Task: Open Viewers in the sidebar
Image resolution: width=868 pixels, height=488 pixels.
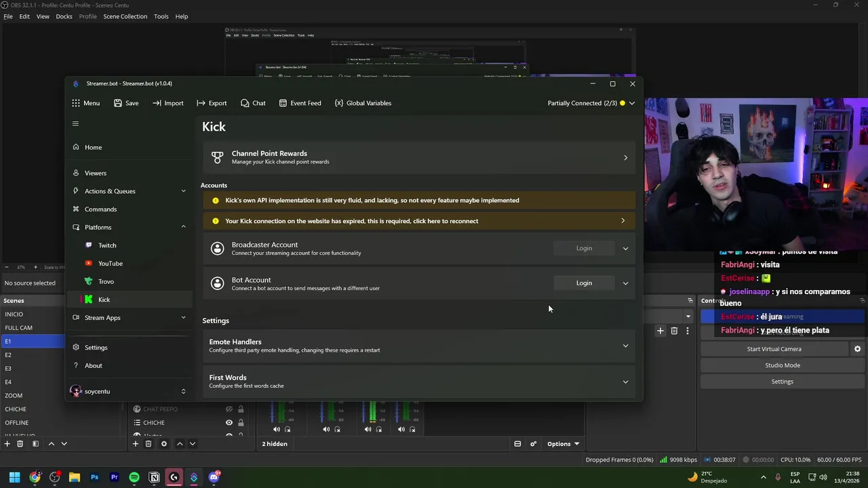Action: tap(129, 173)
